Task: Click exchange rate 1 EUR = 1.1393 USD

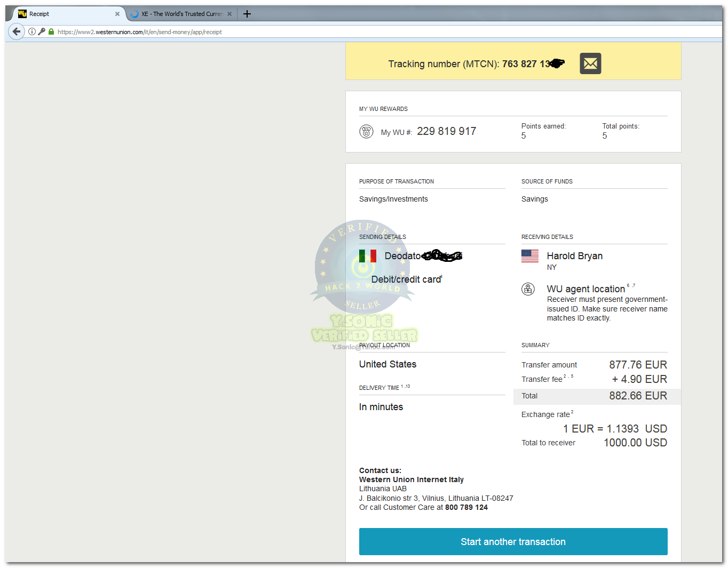Action: [x=615, y=429]
